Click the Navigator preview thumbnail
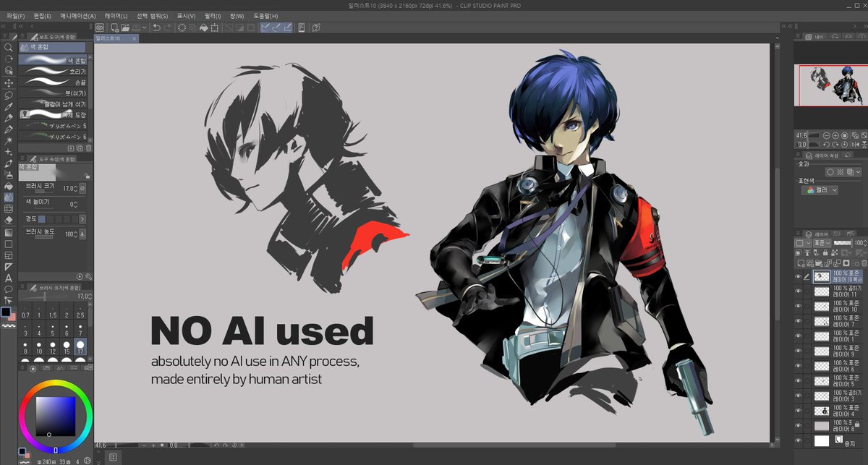The image size is (868, 465). (x=830, y=85)
